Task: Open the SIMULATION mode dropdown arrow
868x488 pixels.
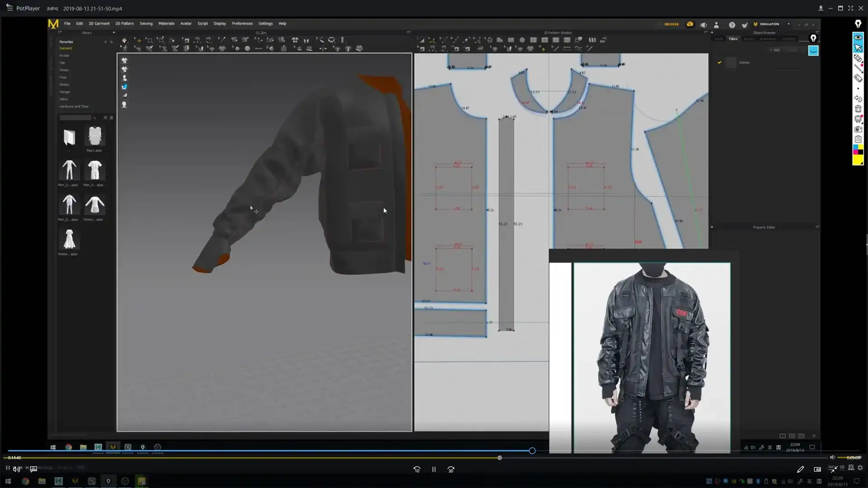Action: click(x=788, y=24)
